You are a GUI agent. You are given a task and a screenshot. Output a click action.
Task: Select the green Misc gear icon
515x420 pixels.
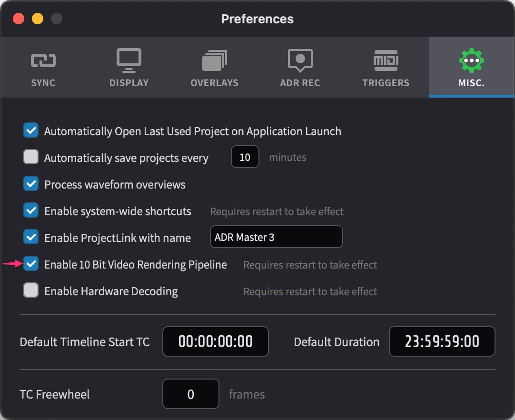(x=471, y=60)
